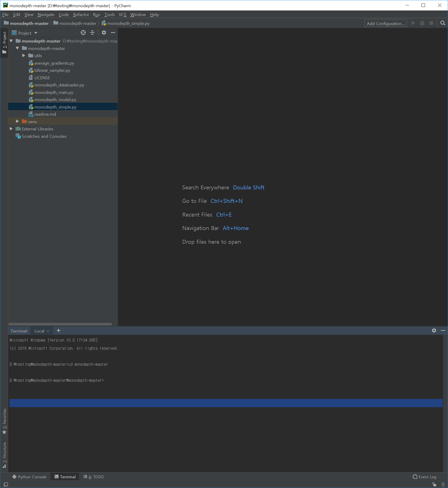448x488 pixels.
Task: Hide the Terminal panel with minus icon
Action: [x=443, y=330]
